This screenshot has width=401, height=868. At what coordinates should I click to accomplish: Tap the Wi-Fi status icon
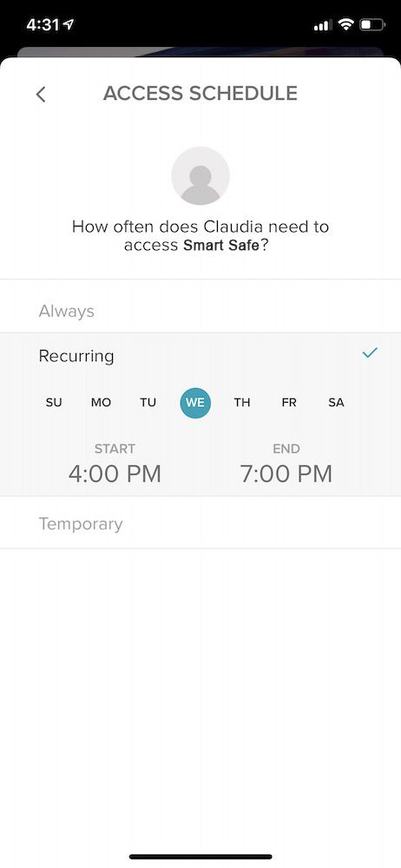tap(346, 24)
